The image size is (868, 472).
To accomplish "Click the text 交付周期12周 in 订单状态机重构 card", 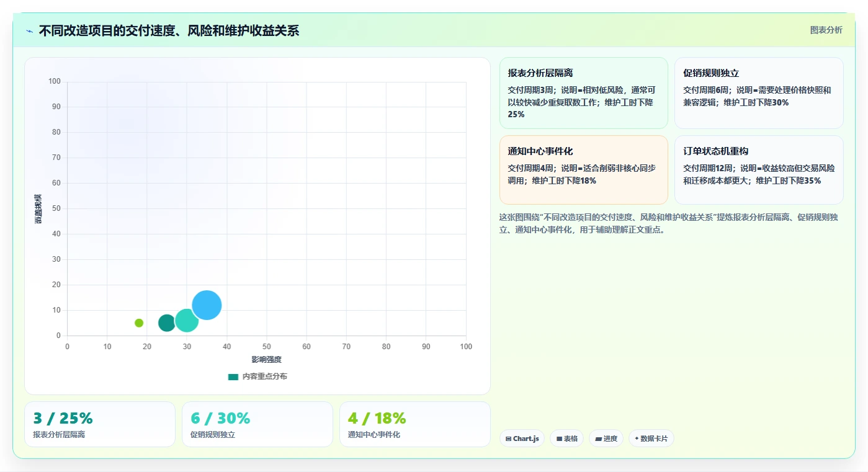I will point(709,168).
